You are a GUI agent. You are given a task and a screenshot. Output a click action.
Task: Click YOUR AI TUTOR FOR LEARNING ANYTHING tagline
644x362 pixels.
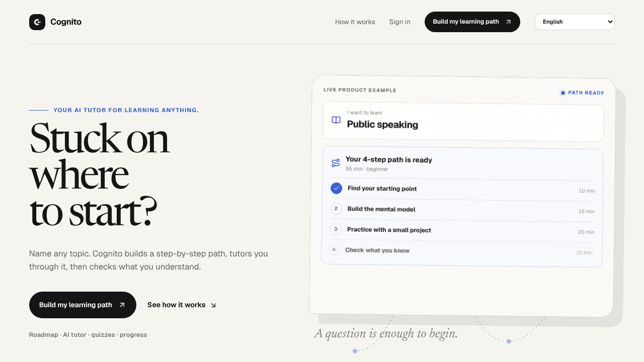[126, 110]
